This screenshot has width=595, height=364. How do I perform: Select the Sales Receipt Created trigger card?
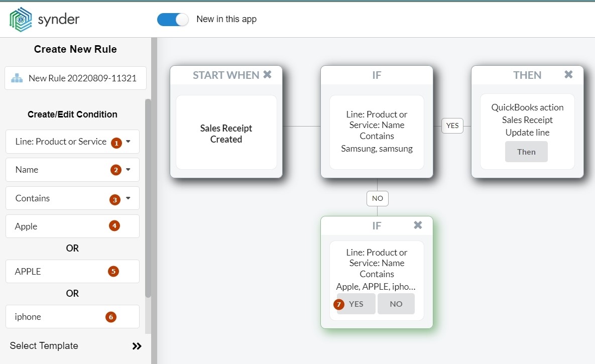click(x=226, y=133)
